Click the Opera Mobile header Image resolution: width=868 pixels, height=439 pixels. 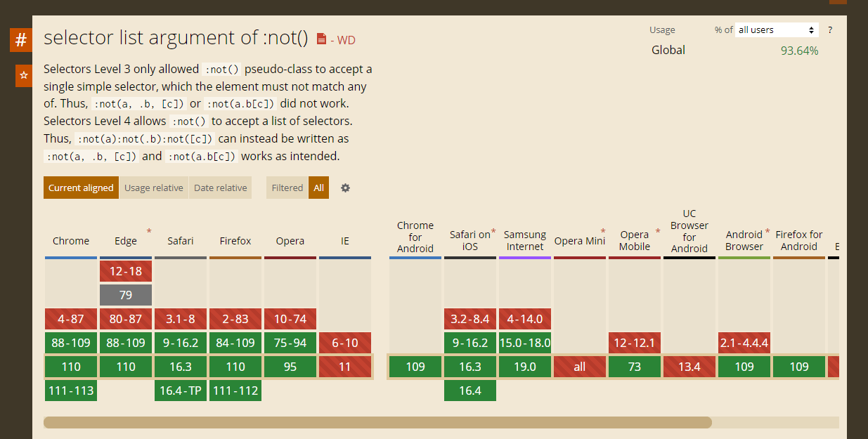click(635, 240)
